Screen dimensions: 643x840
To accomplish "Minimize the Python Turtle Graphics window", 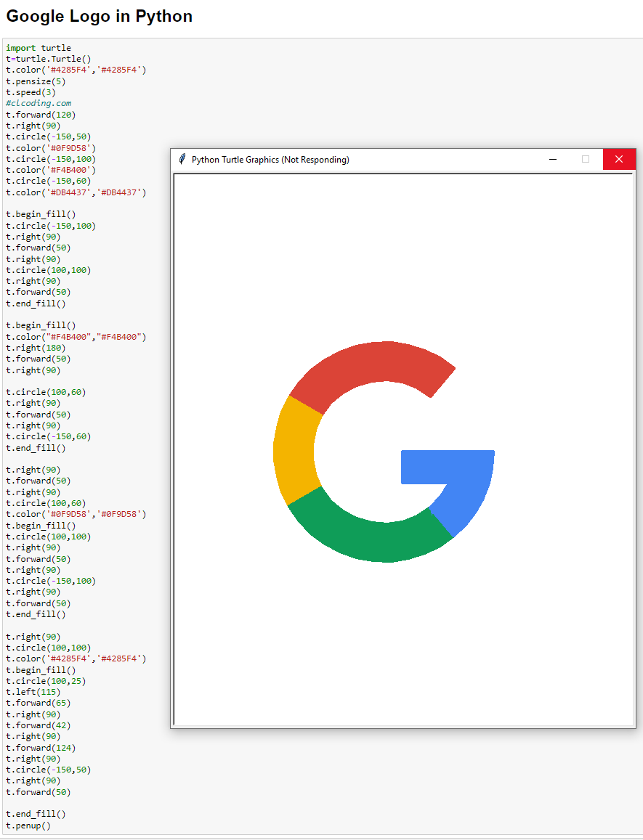I will click(x=553, y=159).
